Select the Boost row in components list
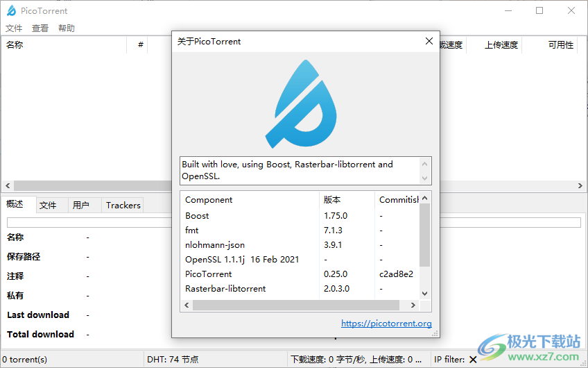The image size is (588, 368). 300,216
